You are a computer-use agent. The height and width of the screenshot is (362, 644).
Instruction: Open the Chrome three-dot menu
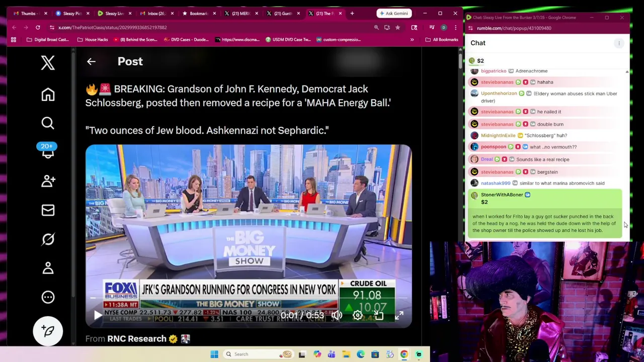[x=455, y=28]
